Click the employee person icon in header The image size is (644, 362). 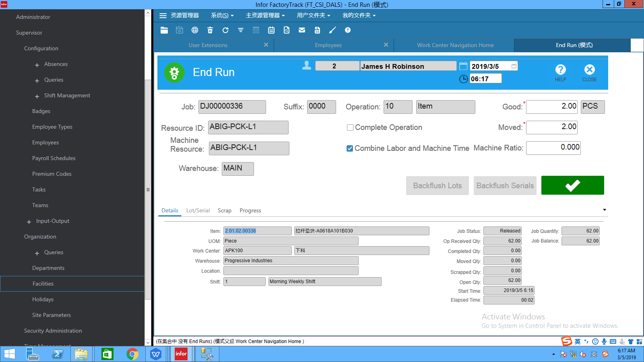pos(307,66)
